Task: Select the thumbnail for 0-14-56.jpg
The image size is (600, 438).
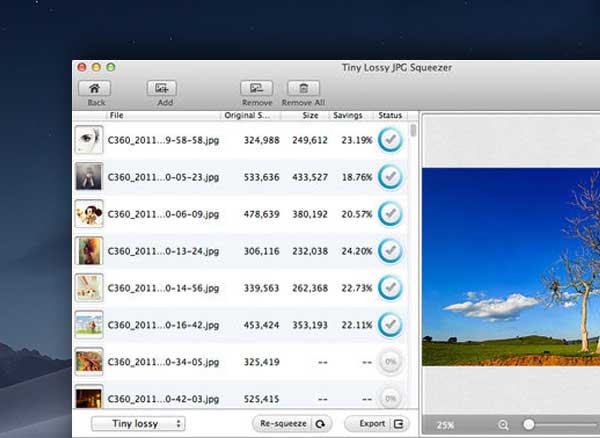Action: click(x=89, y=287)
